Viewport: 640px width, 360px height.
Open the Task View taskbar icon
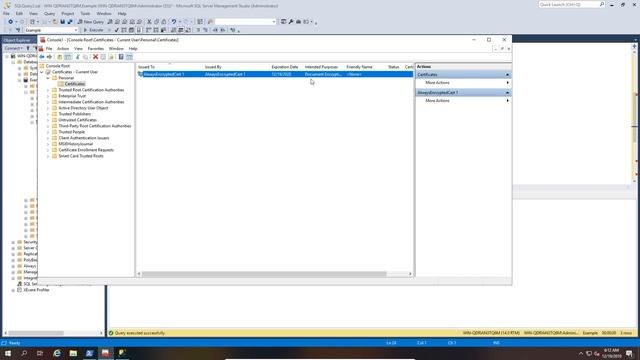[x=40, y=353]
